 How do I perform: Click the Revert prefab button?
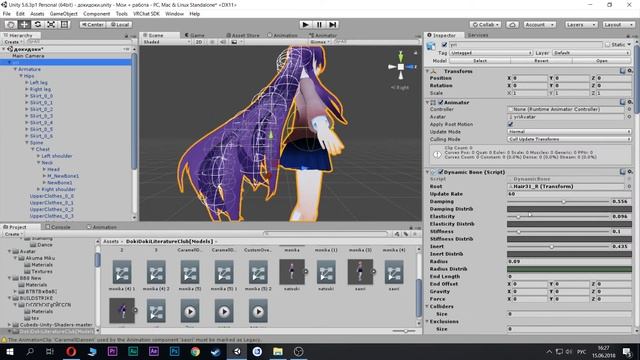[x=541, y=61]
